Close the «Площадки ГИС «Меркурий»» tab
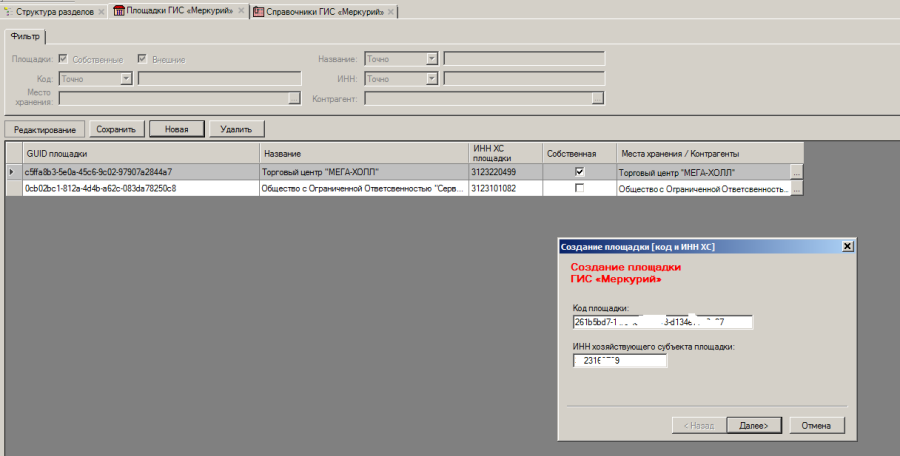This screenshot has width=900, height=456. [x=241, y=11]
